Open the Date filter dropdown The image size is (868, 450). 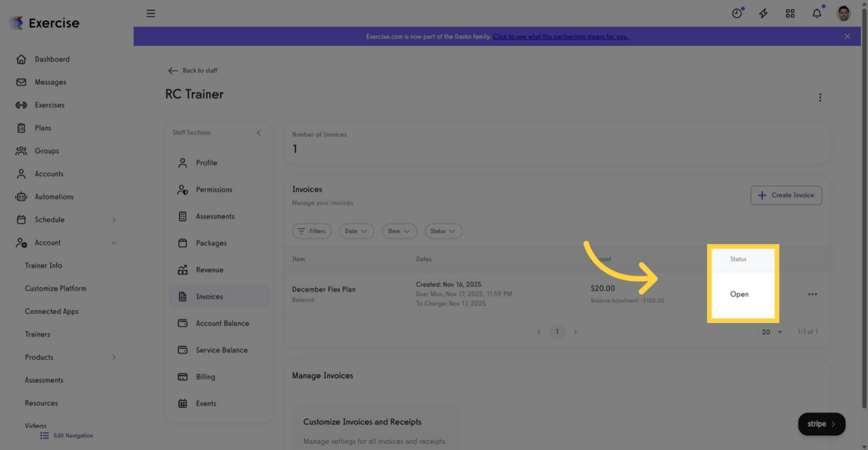[356, 231]
